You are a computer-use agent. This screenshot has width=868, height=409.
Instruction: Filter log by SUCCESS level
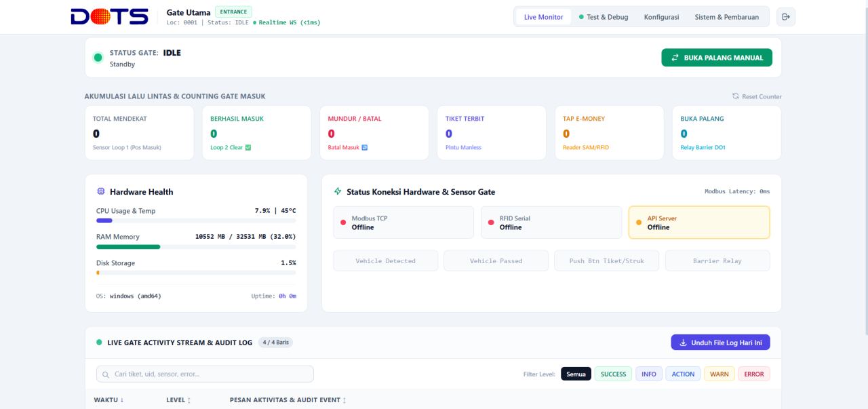pyautogui.click(x=613, y=374)
